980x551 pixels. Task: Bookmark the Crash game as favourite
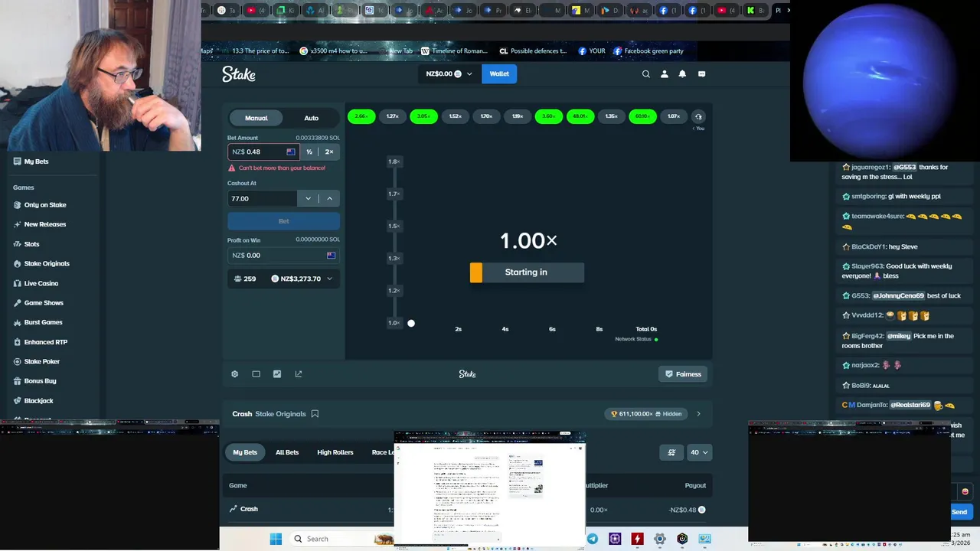pos(315,414)
